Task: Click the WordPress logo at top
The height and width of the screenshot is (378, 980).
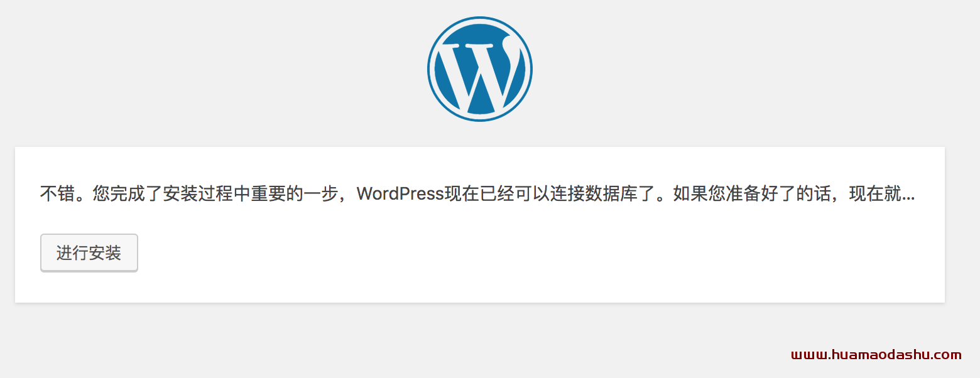Action: point(480,69)
